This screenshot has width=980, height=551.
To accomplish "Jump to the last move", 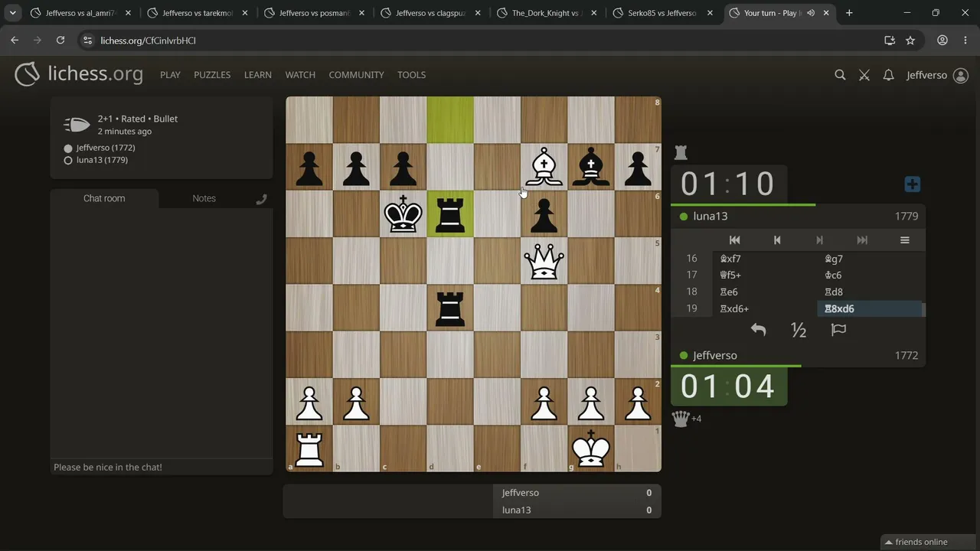I will pyautogui.click(x=862, y=240).
